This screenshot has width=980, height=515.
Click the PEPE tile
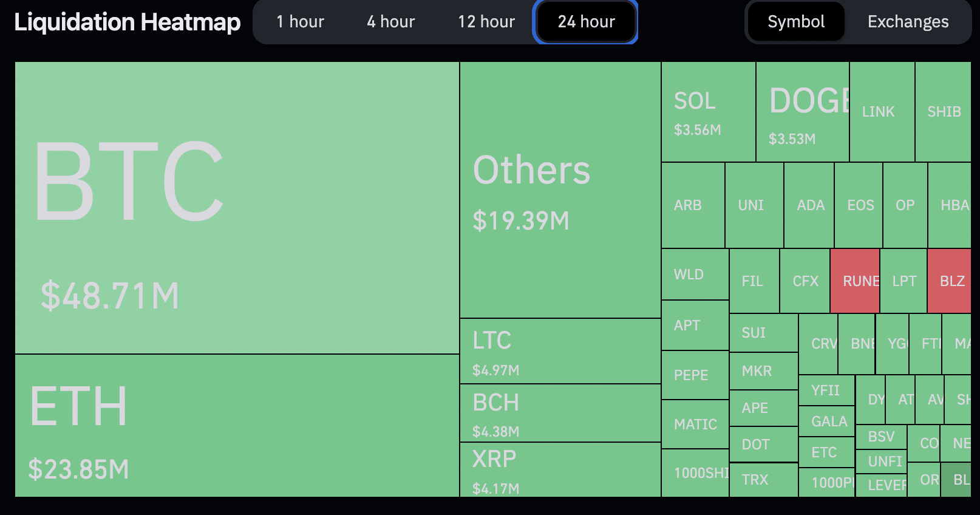click(695, 375)
